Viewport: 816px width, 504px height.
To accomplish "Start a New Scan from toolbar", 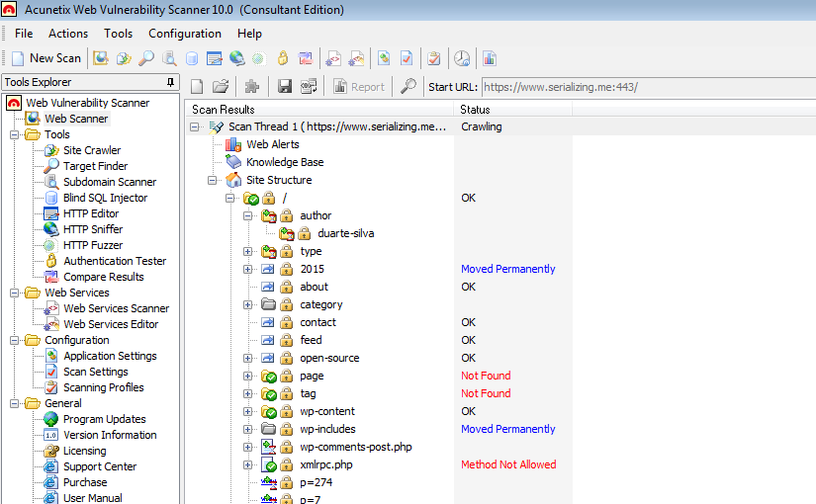I will [46, 58].
